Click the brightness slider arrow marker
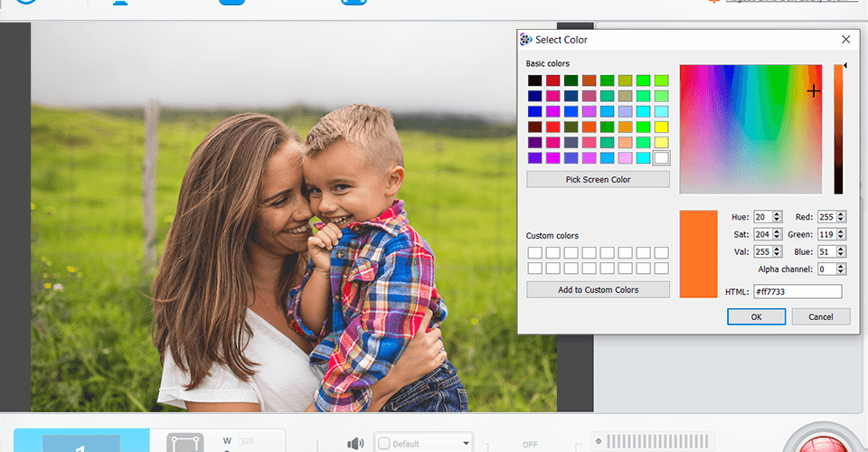Viewport: 868px width, 452px height. [x=845, y=65]
